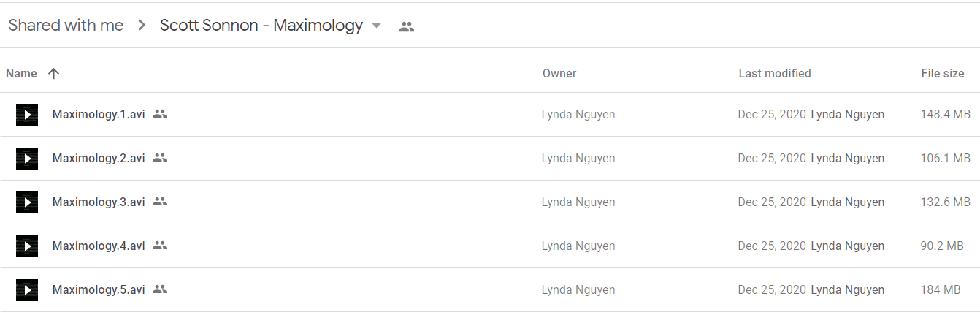Click the Maximology.4.avi video icon
The image size is (980, 315).
pos(27,246)
